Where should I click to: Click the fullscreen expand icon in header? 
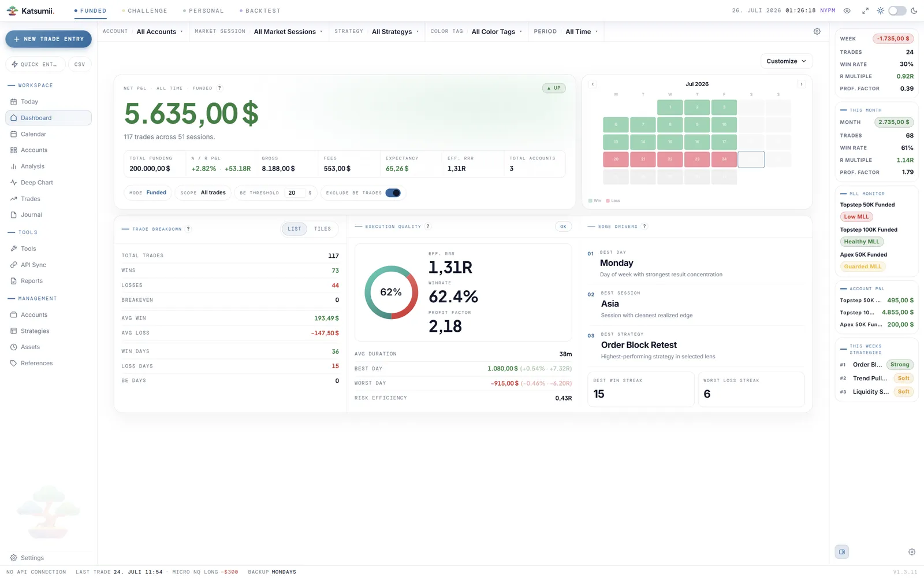pyautogui.click(x=865, y=10)
